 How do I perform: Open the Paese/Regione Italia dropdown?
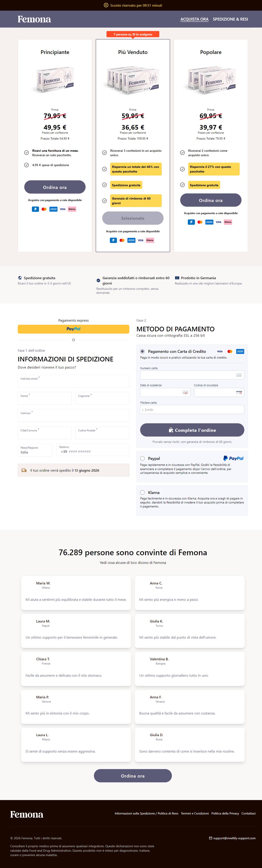[35, 450]
